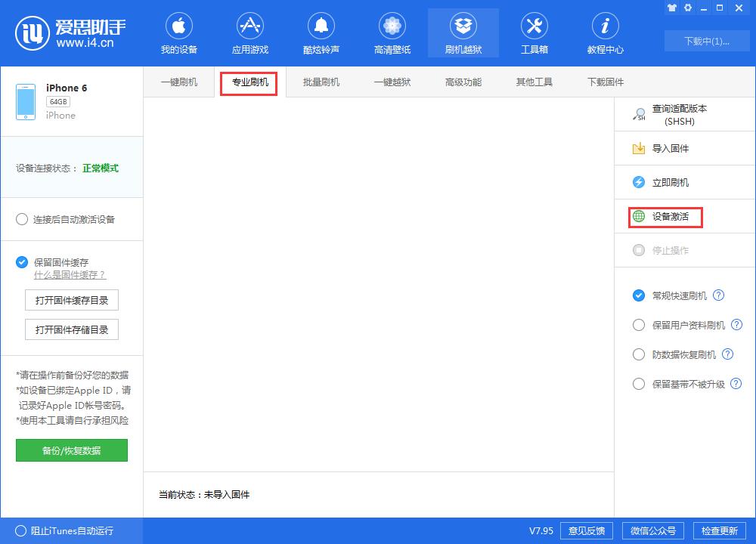The image size is (756, 544).
Task: Open the 应用游戏 app games section
Action: [x=249, y=32]
